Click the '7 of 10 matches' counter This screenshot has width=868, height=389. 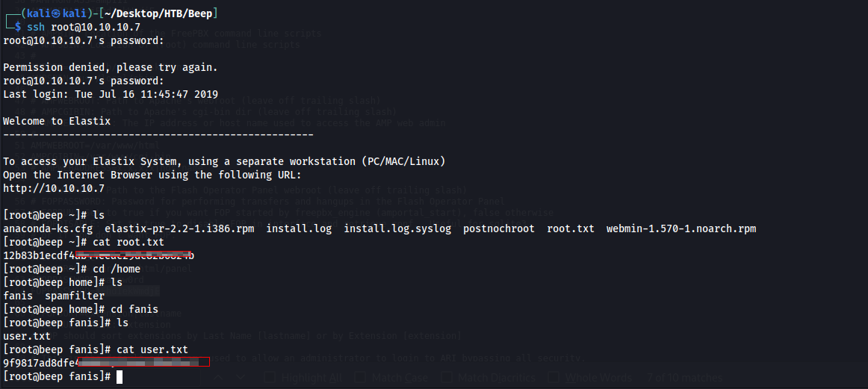[685, 377]
